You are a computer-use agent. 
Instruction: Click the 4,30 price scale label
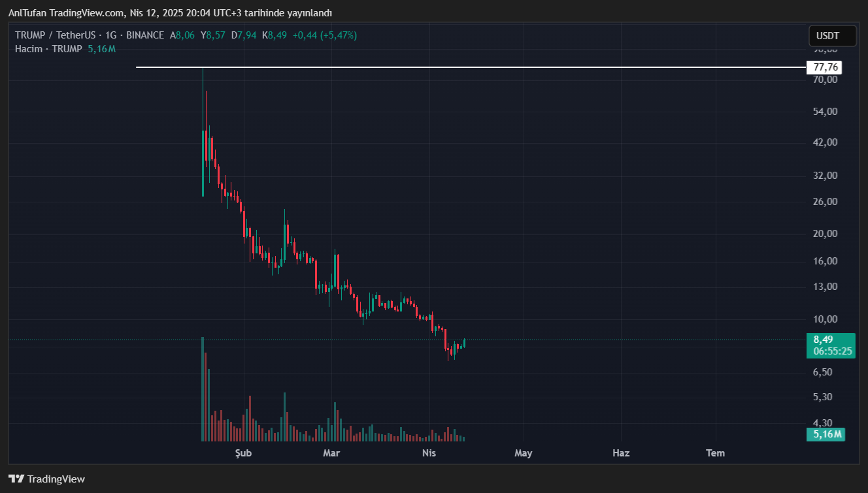823,422
